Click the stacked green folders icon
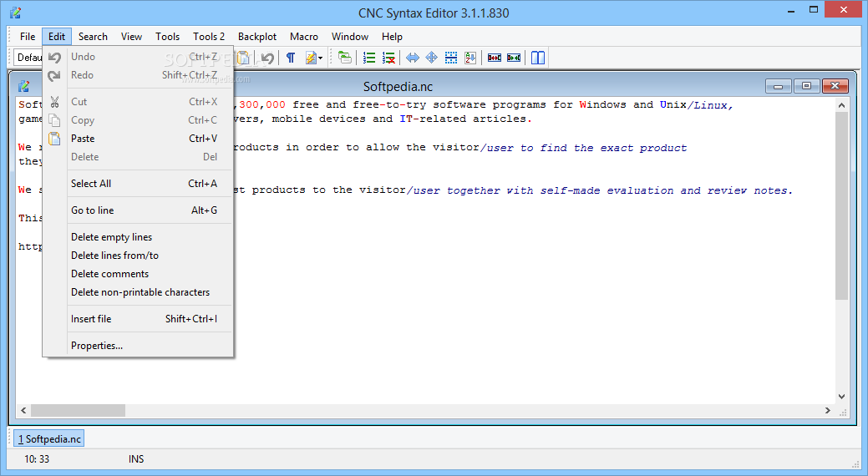Screen dimensions: 868x476 [345, 58]
